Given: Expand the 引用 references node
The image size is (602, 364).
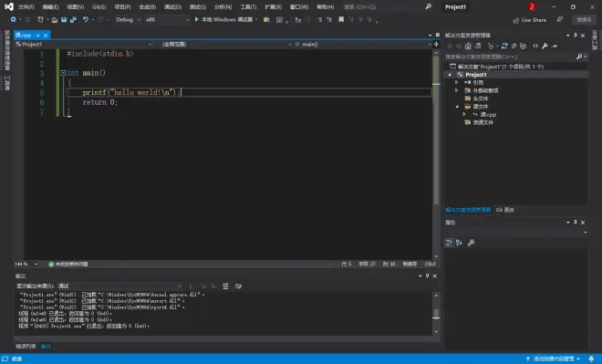Looking at the screenshot, I should tap(456, 82).
